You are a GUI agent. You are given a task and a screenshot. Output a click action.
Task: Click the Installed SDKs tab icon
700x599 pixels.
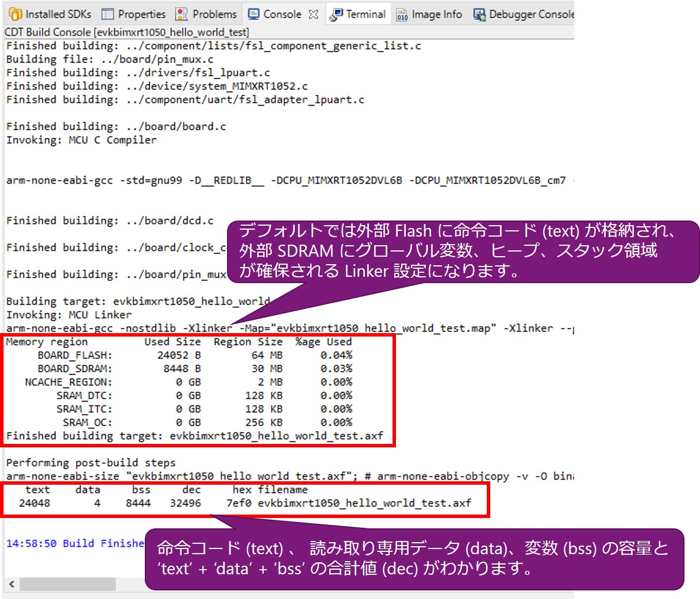tap(15, 14)
